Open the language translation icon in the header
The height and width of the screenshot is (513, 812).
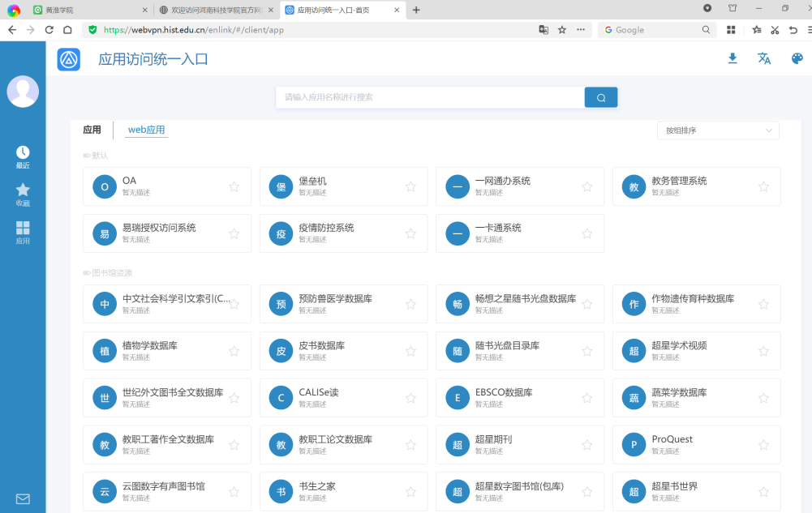coord(764,58)
